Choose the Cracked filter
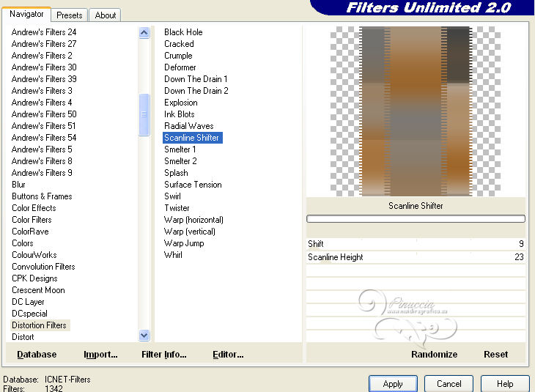This screenshot has width=535, height=392. coord(179,44)
